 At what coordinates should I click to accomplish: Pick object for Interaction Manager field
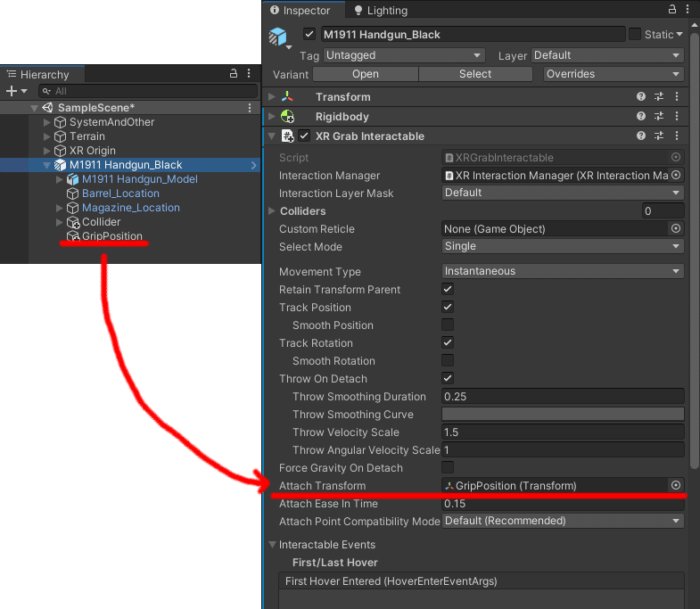coord(676,175)
